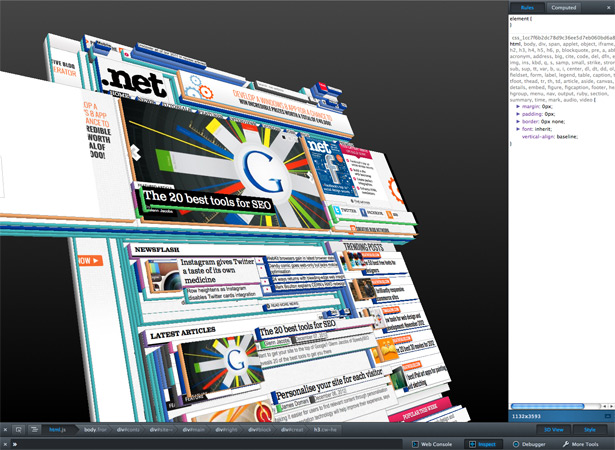Screen dimensions: 615x450
Task: Click the vertical-align property name
Action: (537, 137)
